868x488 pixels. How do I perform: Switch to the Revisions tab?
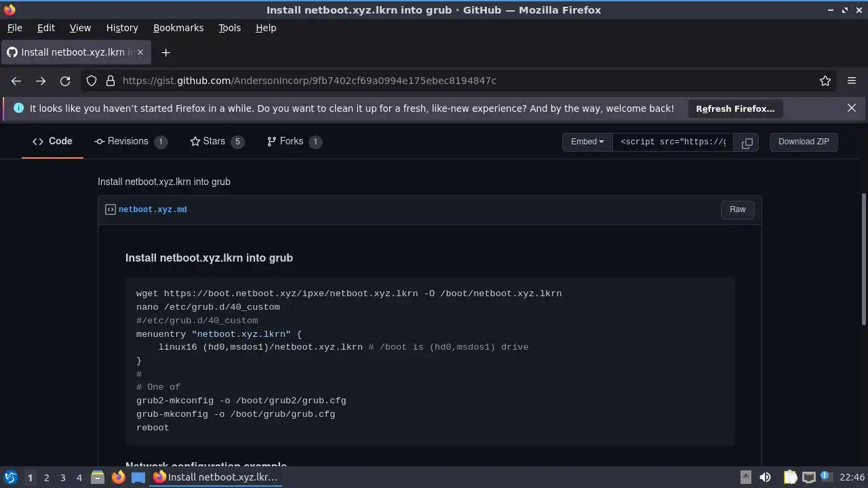pos(131,141)
